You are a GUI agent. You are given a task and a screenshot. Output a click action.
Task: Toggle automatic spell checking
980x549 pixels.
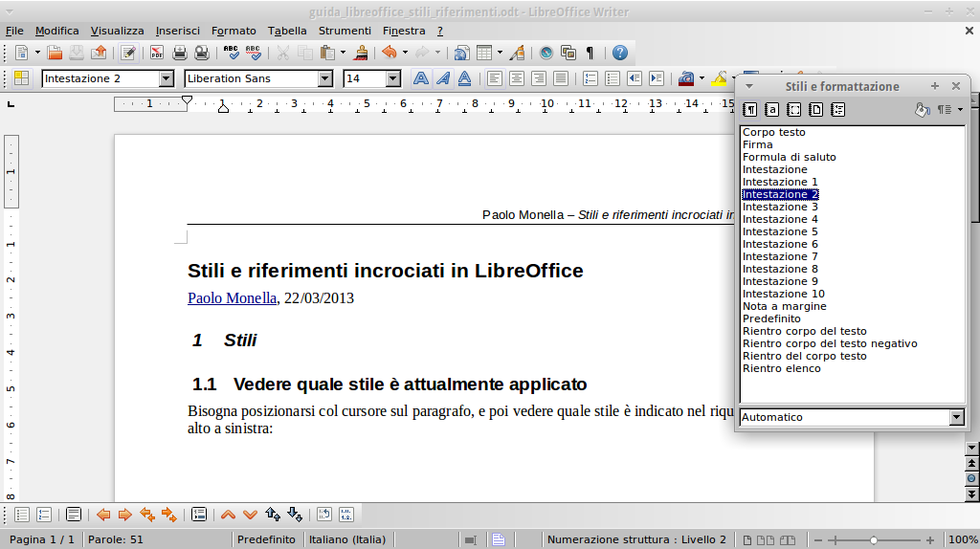tap(253, 54)
